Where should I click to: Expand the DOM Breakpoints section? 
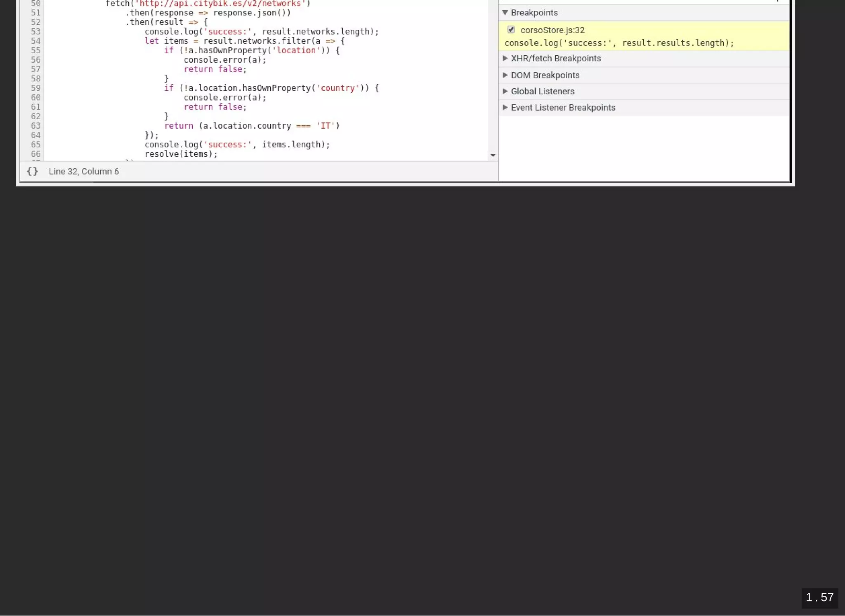505,75
